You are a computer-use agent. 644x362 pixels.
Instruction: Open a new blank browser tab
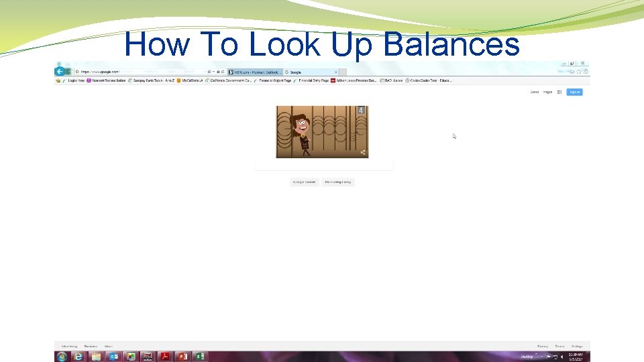click(x=343, y=72)
